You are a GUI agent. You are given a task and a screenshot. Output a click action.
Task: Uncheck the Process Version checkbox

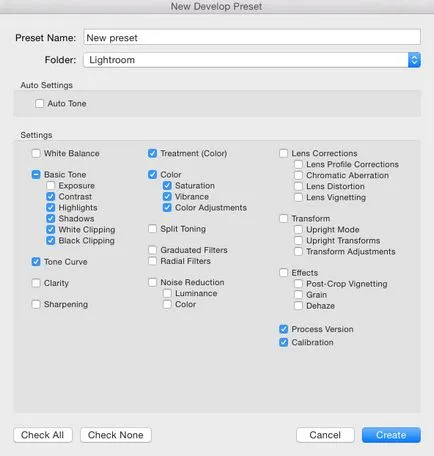click(284, 329)
